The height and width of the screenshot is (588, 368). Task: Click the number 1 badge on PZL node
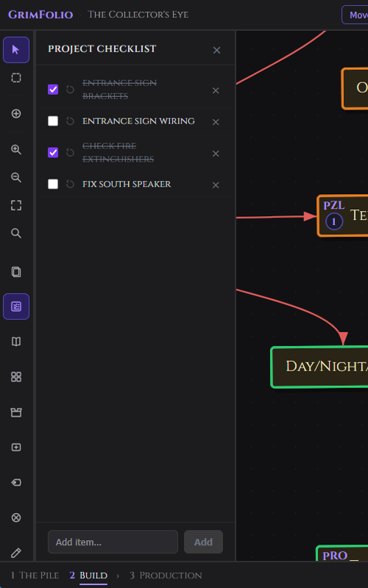coord(334,222)
